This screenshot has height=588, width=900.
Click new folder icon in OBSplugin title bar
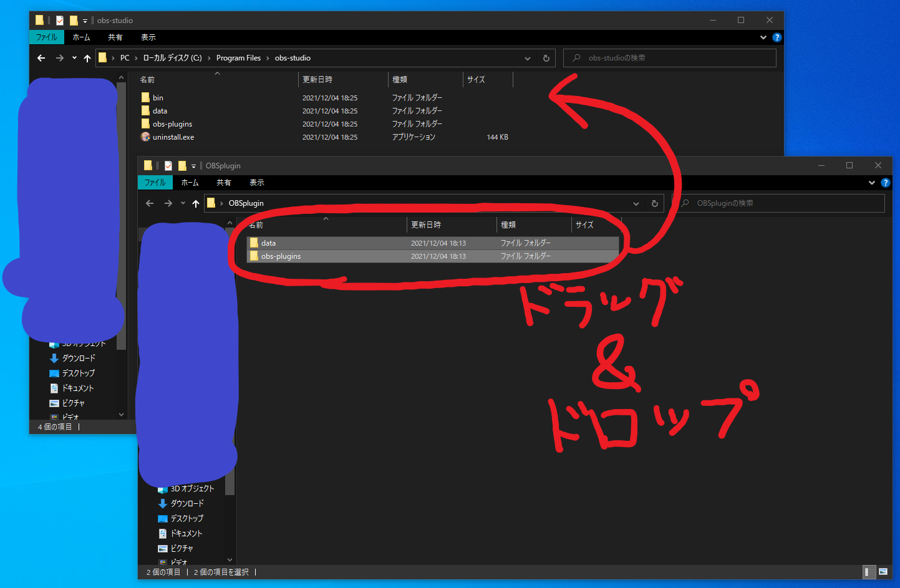point(182,166)
